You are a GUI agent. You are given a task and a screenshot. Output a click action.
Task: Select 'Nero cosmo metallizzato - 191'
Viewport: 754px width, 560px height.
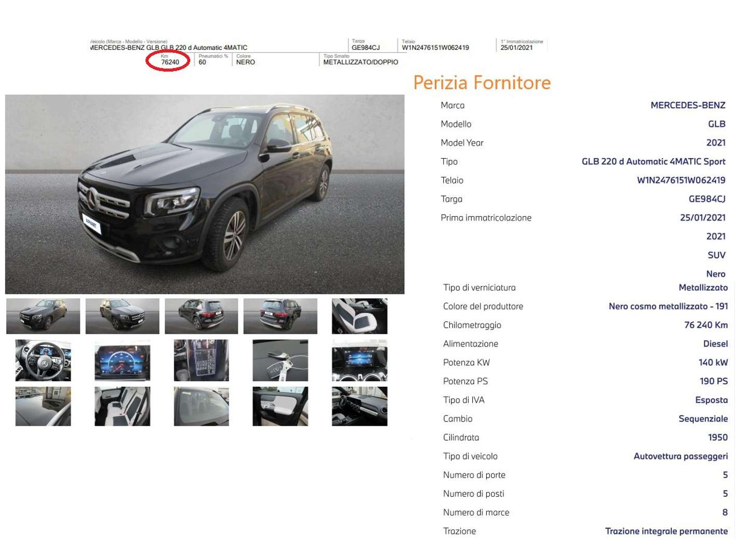pyautogui.click(x=668, y=306)
